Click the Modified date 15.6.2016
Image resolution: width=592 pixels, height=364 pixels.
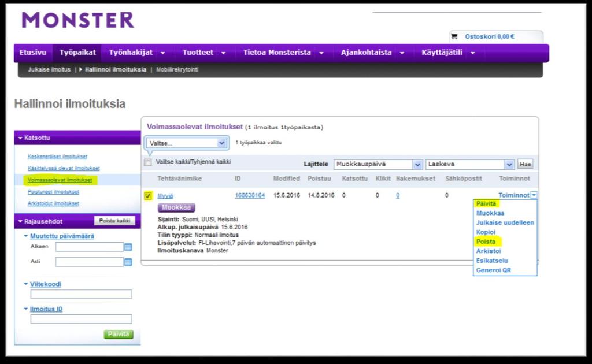click(287, 195)
